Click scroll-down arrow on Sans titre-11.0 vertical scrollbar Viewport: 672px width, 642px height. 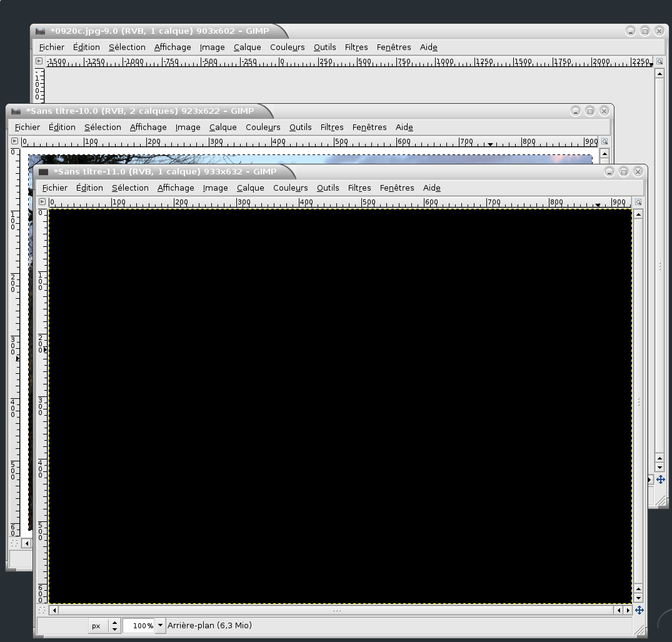[638, 598]
